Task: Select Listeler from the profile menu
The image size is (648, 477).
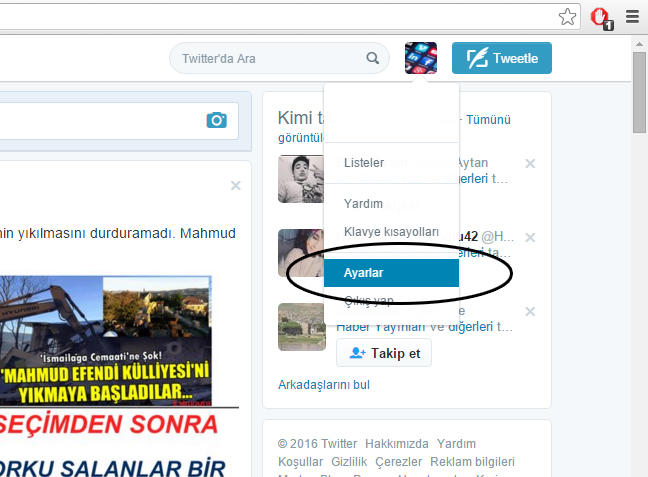Action: click(x=391, y=163)
